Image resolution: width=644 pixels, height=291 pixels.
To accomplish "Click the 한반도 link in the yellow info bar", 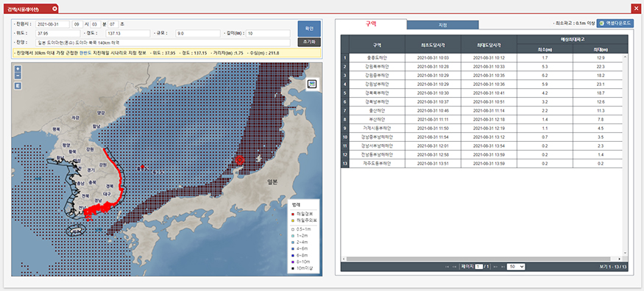I will [85, 54].
